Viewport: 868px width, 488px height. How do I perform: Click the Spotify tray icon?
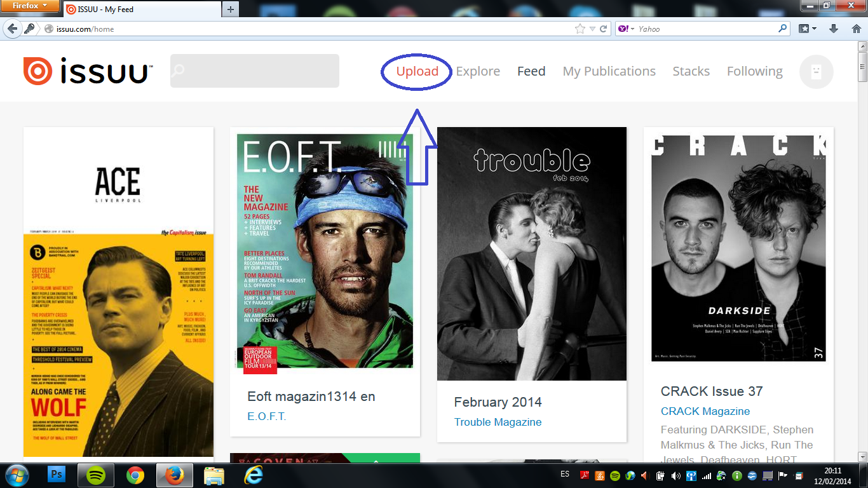pyautogui.click(x=614, y=475)
